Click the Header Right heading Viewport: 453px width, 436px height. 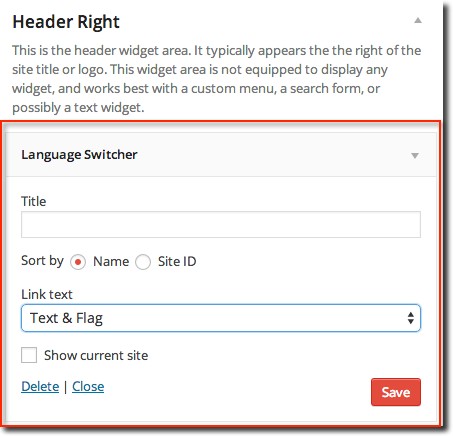(66, 22)
